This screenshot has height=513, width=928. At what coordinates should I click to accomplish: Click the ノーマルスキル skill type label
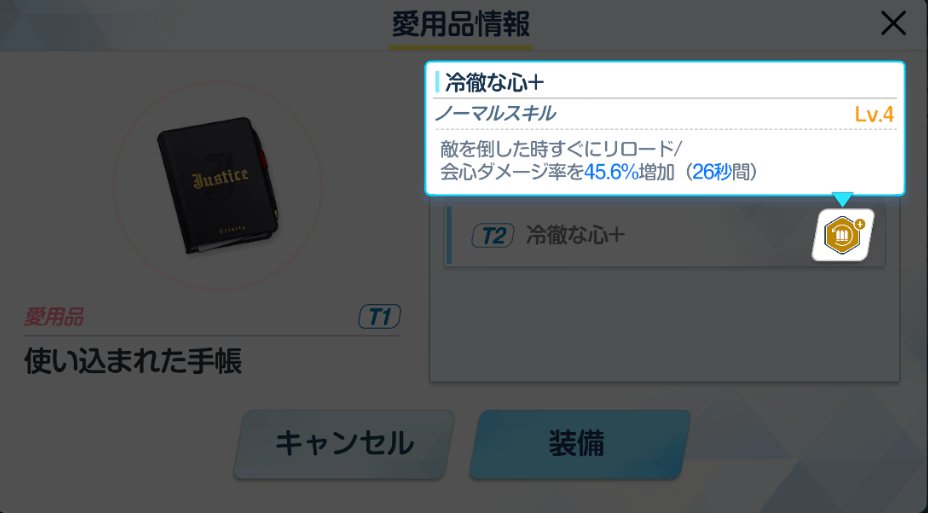495,114
